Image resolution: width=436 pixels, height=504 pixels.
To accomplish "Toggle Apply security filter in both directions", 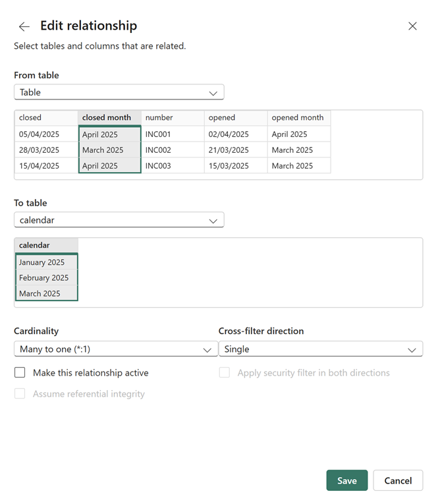I will point(225,373).
